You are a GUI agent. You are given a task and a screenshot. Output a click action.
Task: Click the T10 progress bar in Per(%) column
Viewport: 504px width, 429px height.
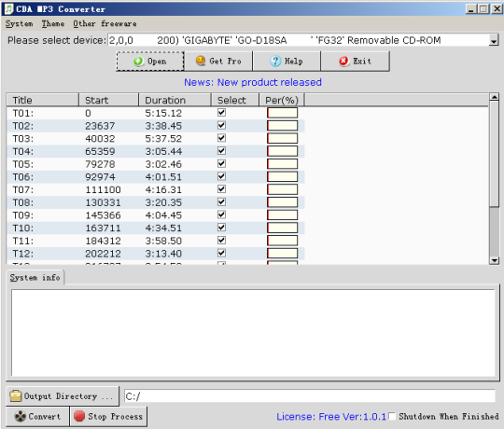[282, 228]
